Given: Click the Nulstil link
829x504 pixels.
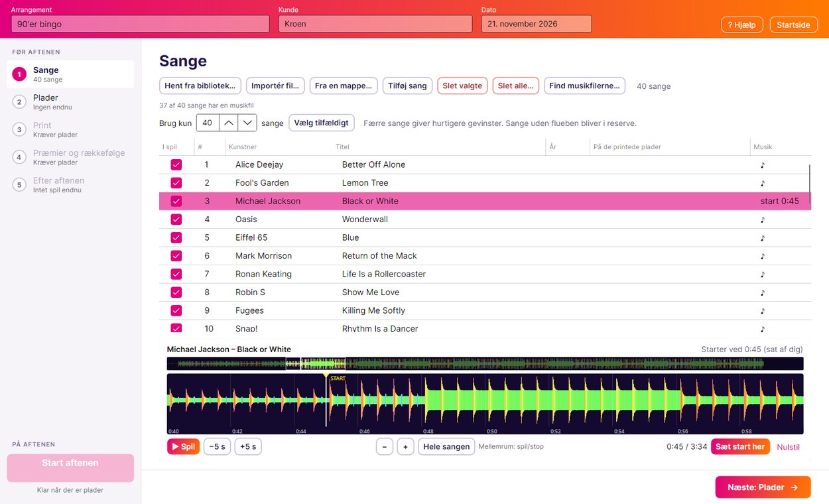Looking at the screenshot, I should click(x=789, y=447).
